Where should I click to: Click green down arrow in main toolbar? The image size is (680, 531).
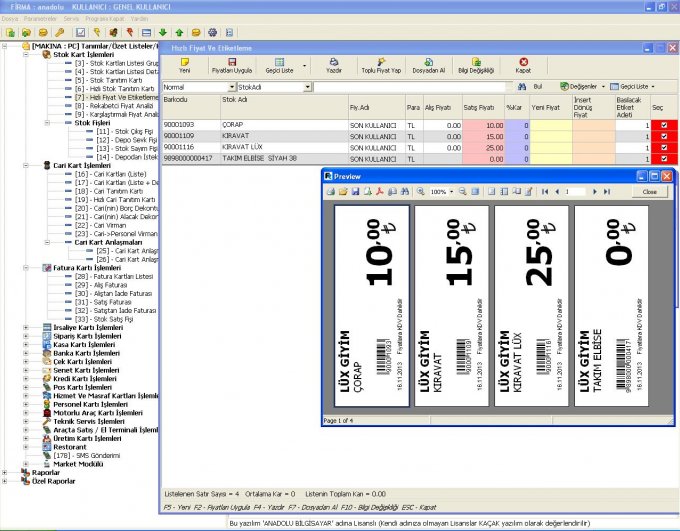[162, 32]
